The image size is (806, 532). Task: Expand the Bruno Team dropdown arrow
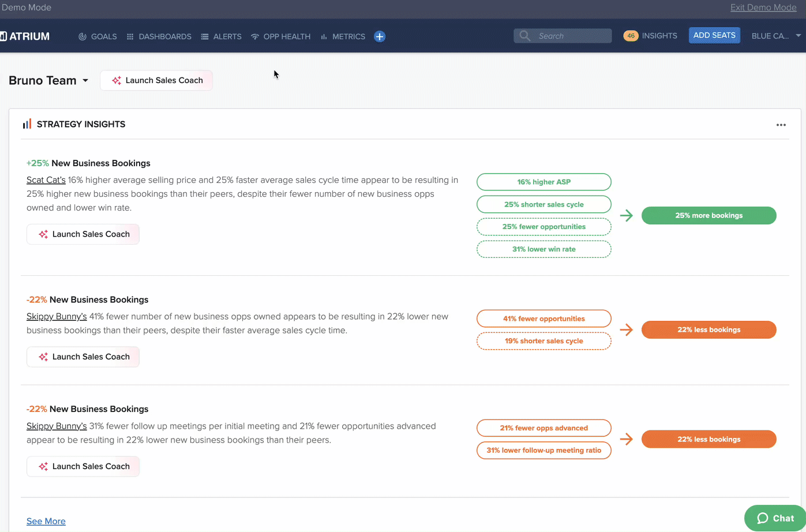click(85, 81)
